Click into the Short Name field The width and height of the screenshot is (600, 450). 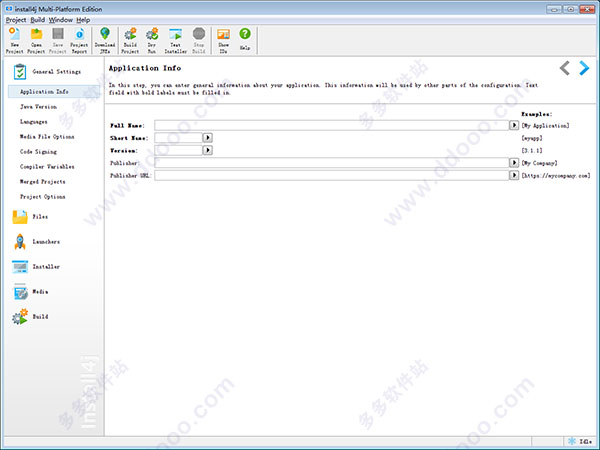pyautogui.click(x=178, y=138)
